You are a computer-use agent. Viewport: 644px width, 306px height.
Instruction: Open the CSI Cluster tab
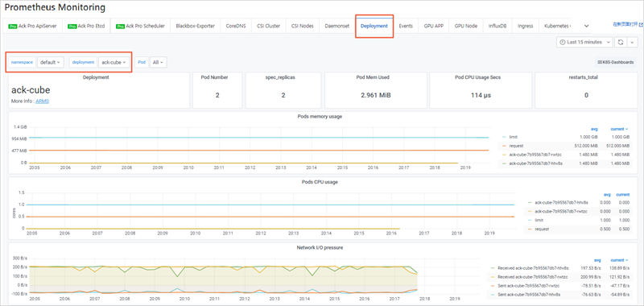(x=269, y=26)
